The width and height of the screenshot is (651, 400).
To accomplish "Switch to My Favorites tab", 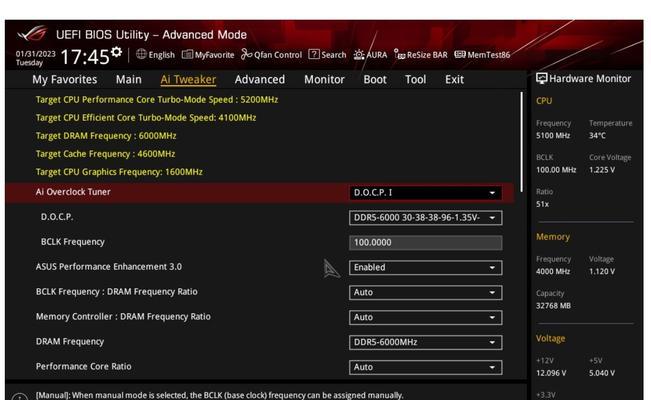I will coord(64,79).
